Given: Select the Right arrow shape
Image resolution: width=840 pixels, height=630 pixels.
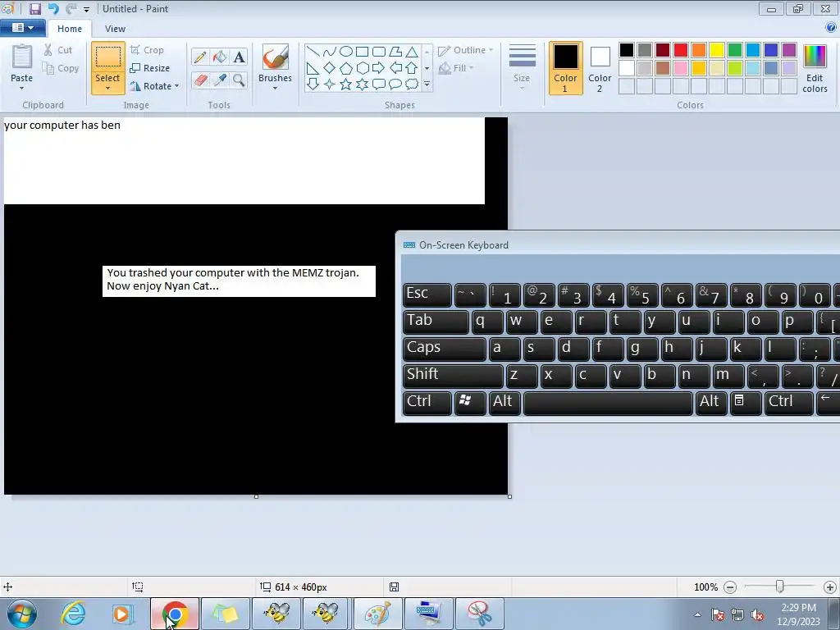Looking at the screenshot, I should [379, 68].
